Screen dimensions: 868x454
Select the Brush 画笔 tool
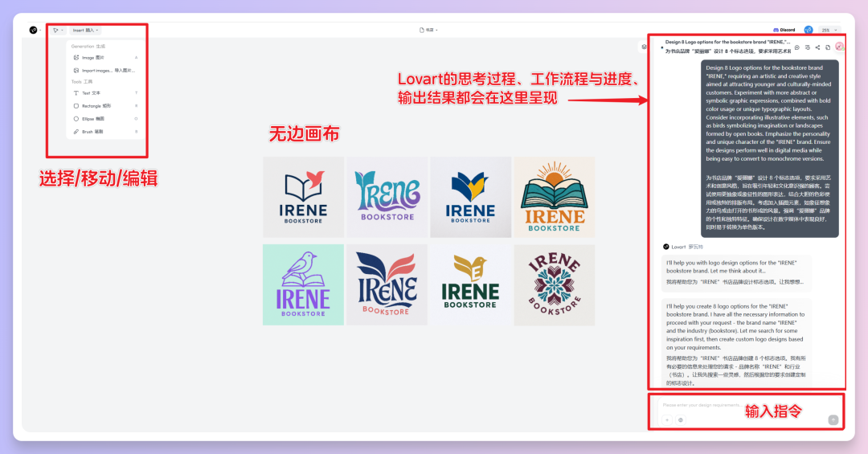pos(105,132)
